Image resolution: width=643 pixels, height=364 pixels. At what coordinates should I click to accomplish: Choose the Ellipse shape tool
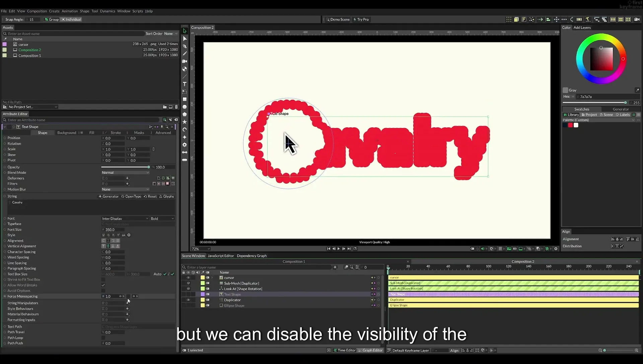[x=185, y=107]
